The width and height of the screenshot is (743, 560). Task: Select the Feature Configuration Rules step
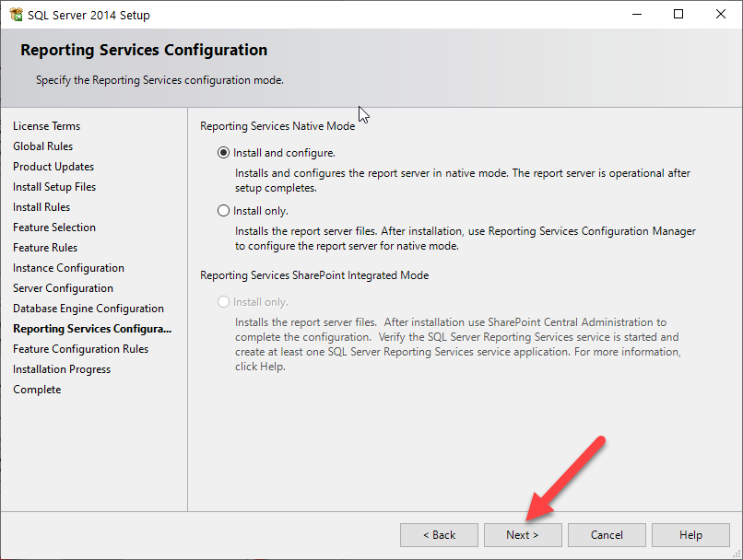pyautogui.click(x=80, y=349)
